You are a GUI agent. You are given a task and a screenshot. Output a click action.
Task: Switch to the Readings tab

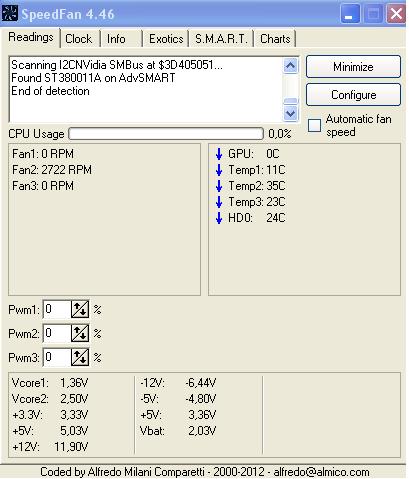31,37
